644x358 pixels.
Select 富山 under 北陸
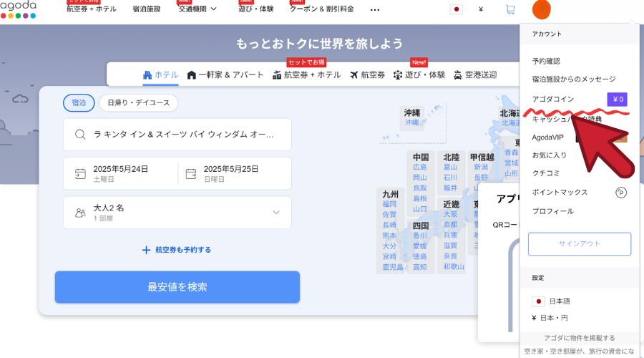pos(450,168)
